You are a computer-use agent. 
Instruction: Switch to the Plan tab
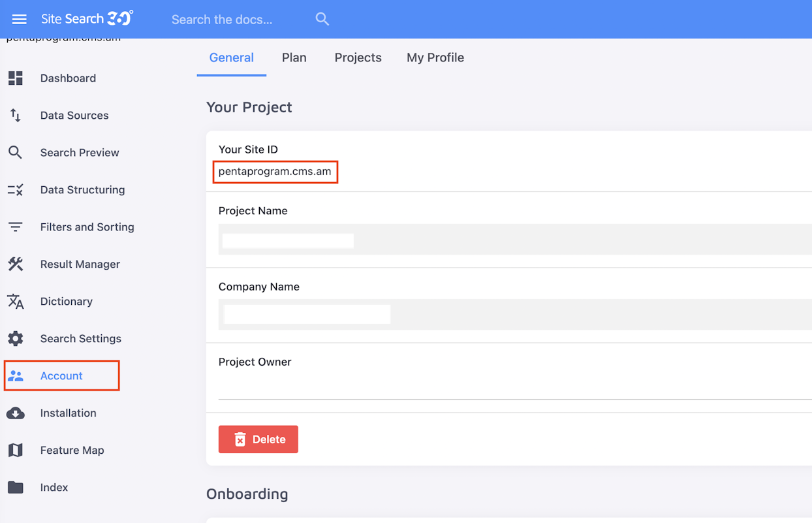[294, 57]
